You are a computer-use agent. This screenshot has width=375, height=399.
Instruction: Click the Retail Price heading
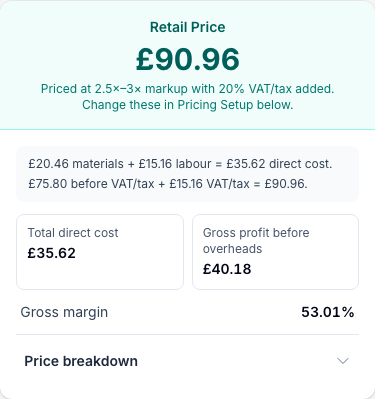[188, 27]
